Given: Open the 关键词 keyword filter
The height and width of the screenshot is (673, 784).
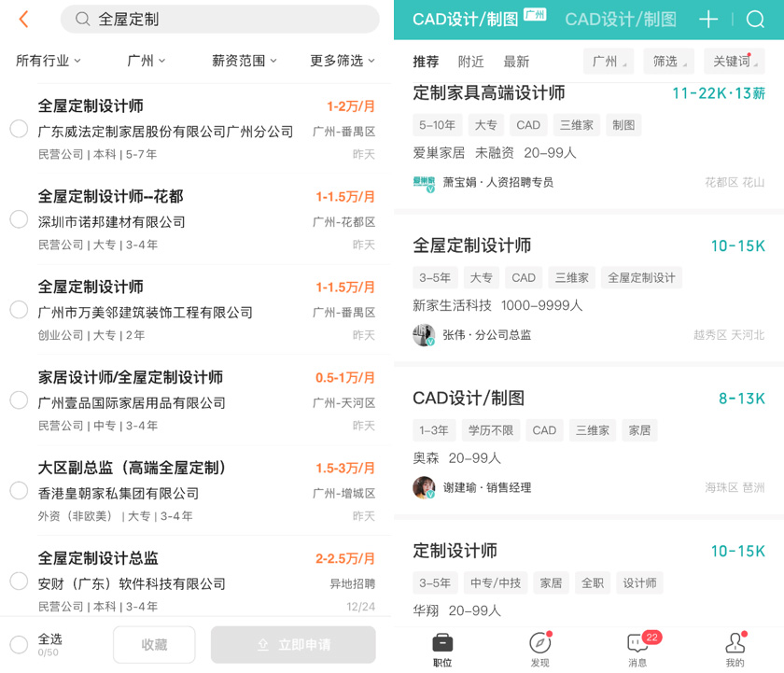Looking at the screenshot, I should click(734, 62).
